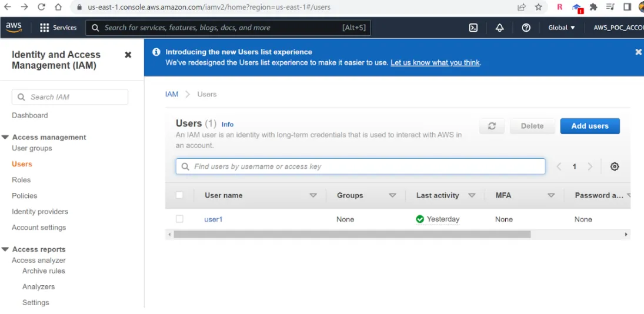
Task: Open the graduation cap extension icon
Action: click(x=577, y=8)
